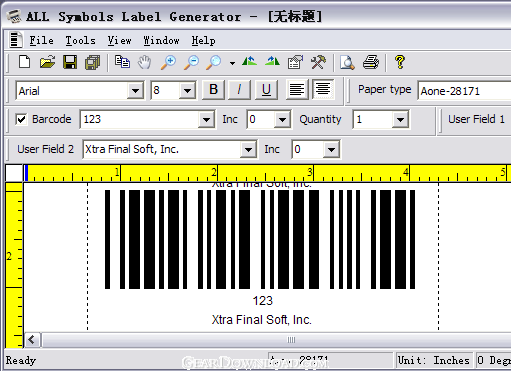The width and height of the screenshot is (511, 371).
Task: Click the horizontal scrollbar thumb
Action: (276, 340)
